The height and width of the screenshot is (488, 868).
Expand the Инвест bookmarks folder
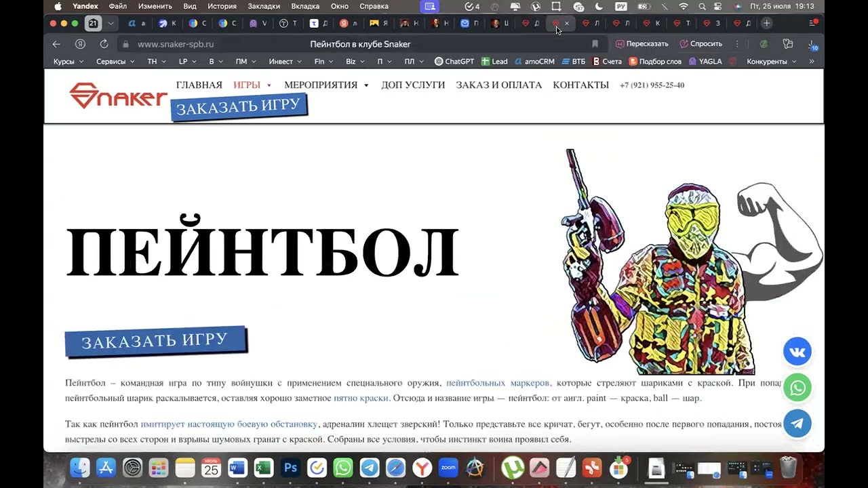(285, 62)
